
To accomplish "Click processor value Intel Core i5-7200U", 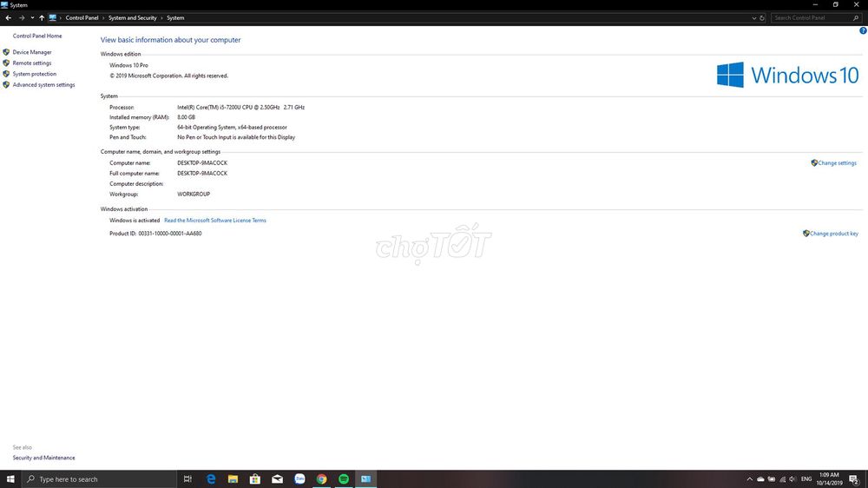I will tap(240, 108).
